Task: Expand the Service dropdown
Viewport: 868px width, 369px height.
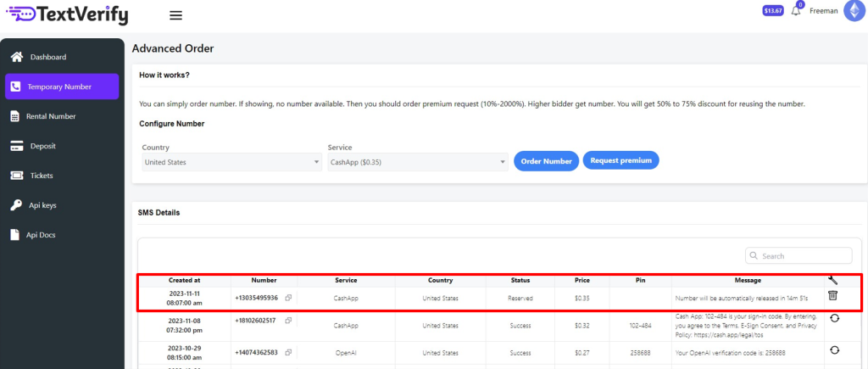Action: 417,162
